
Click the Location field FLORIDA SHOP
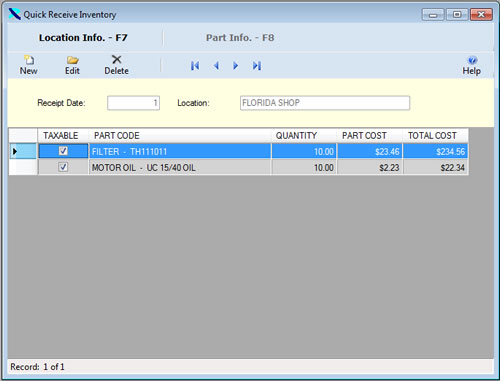[325, 103]
